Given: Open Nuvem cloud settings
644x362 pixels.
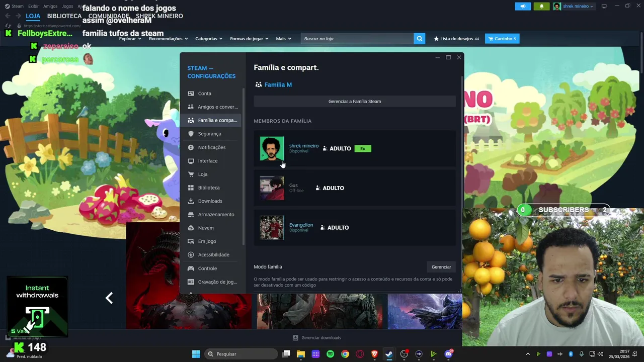Looking at the screenshot, I should 211,228.
